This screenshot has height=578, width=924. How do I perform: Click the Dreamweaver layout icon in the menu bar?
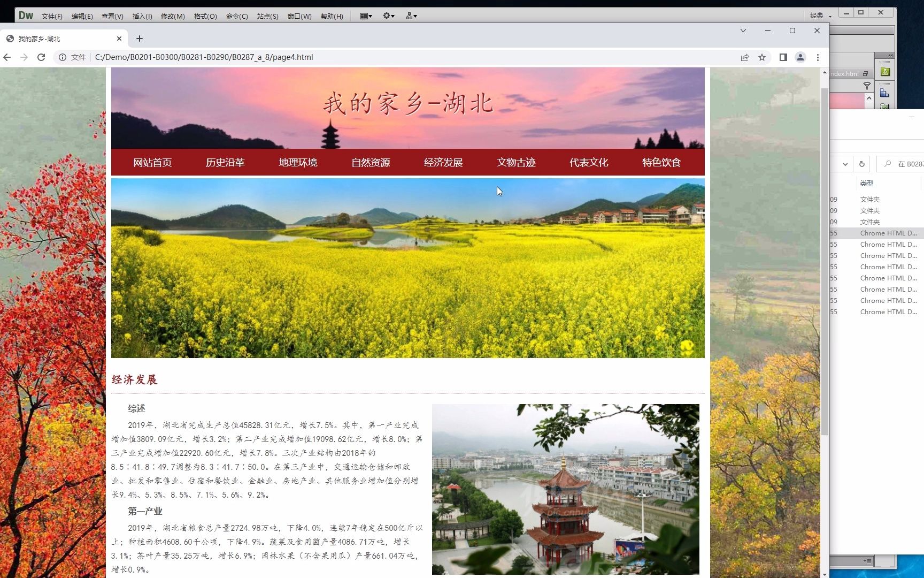[366, 16]
